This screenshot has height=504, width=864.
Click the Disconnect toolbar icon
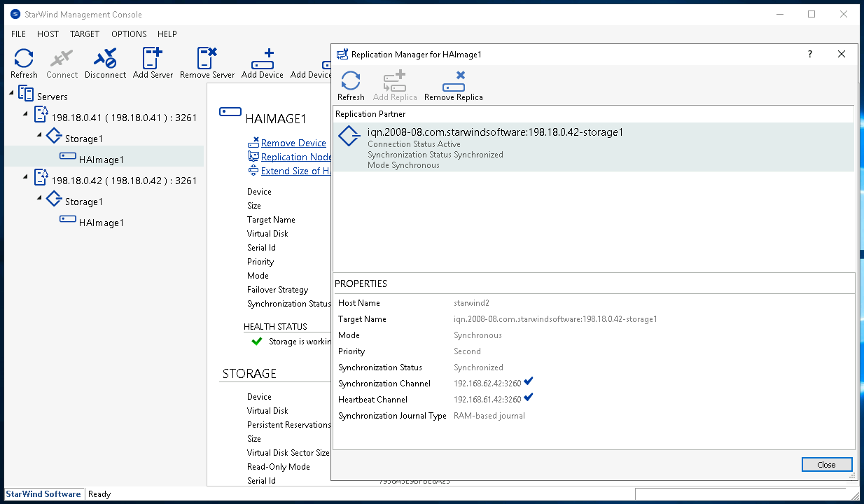click(106, 62)
